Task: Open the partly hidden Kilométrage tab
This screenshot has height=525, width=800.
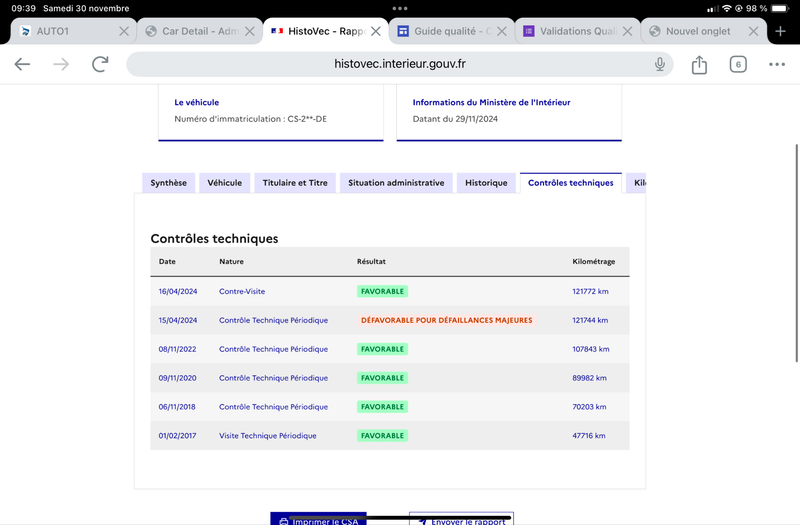Action: tap(636, 183)
